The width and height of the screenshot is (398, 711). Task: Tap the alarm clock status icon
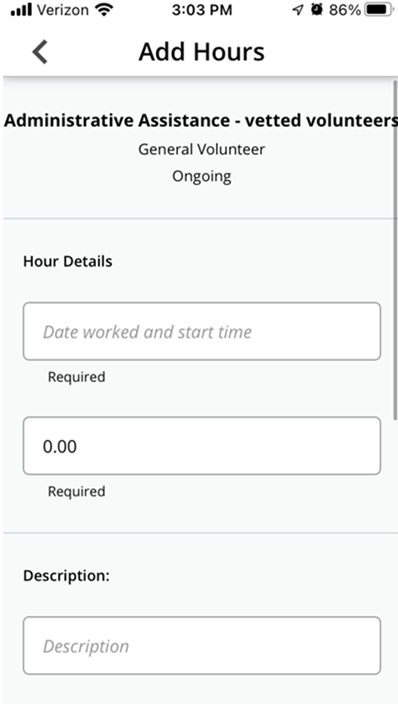[x=316, y=10]
